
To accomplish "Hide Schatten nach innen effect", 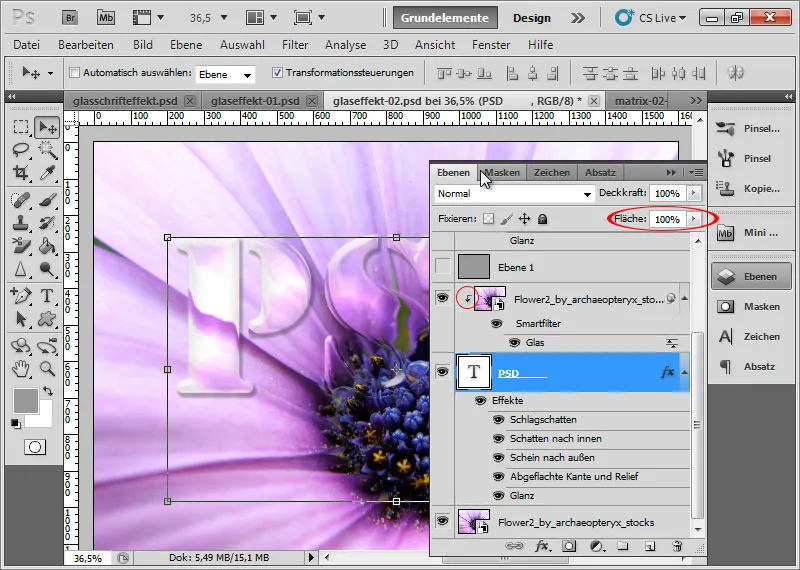I will [498, 438].
